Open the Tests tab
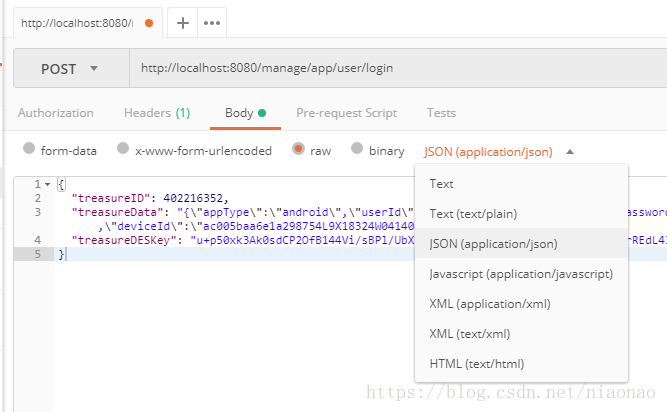 441,113
